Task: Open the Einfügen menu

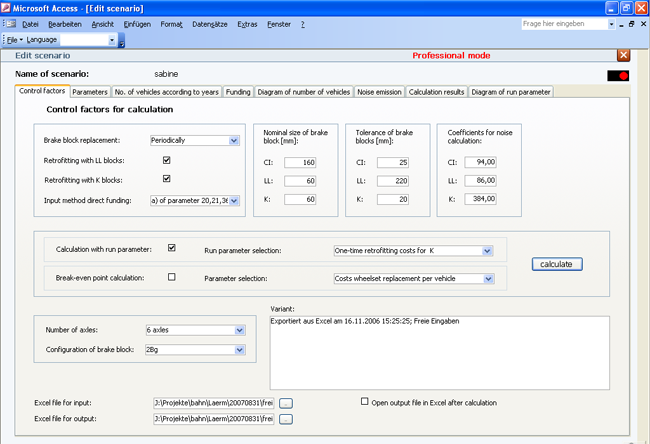Action: pyautogui.click(x=137, y=24)
